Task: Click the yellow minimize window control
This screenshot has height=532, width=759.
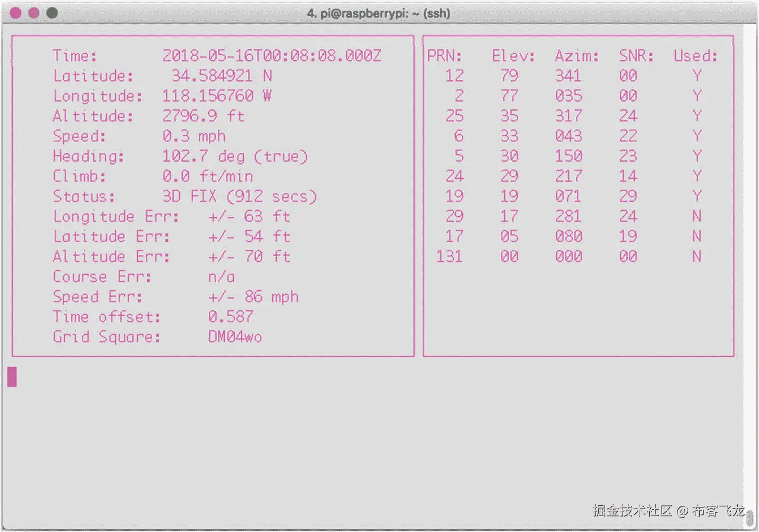Action: (33, 12)
